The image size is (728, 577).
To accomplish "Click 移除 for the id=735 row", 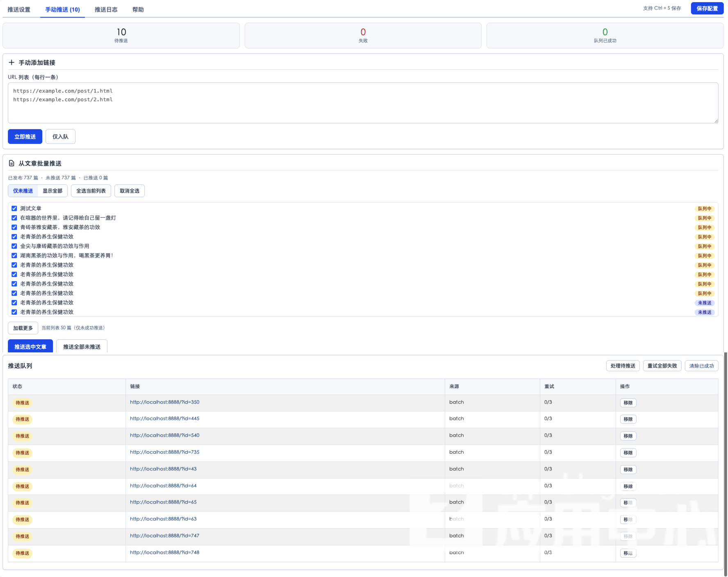I will click(x=628, y=453).
